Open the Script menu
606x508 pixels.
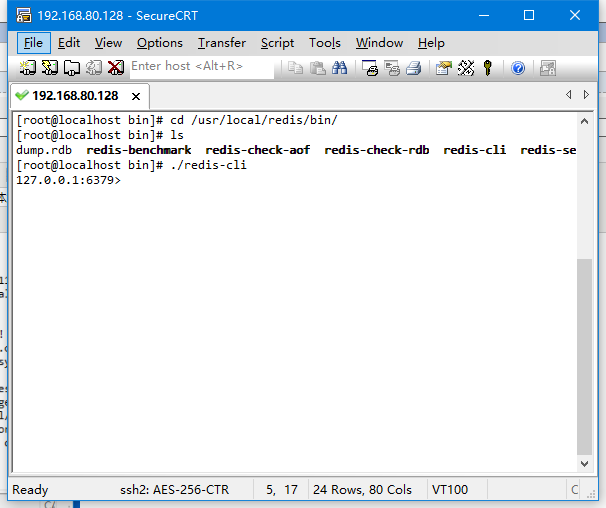point(277,43)
